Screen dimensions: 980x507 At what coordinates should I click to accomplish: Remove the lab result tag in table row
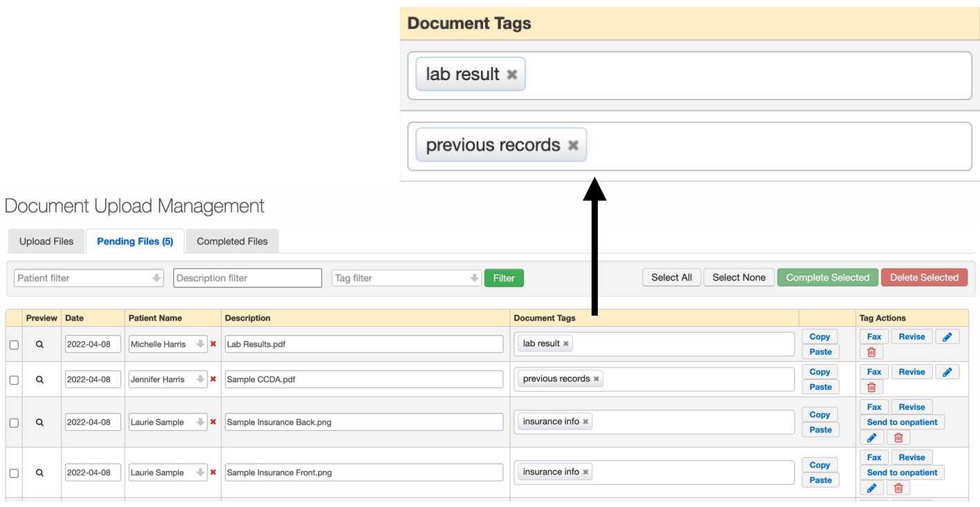click(x=566, y=344)
